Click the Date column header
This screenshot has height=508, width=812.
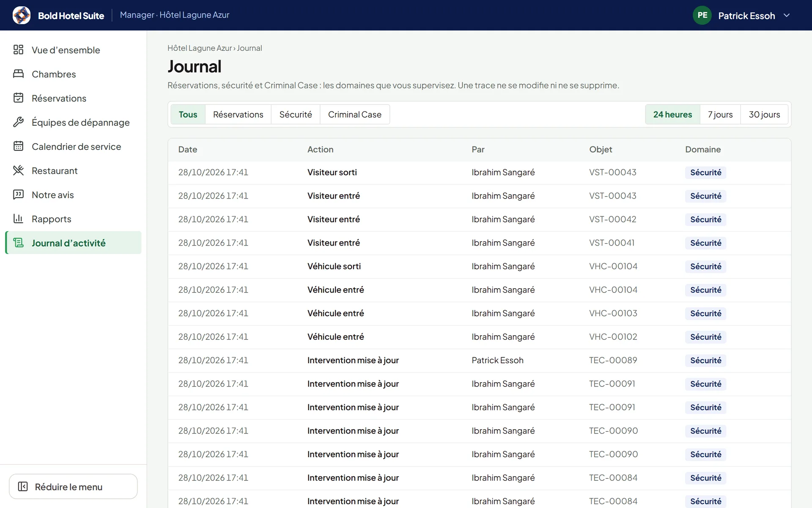[188, 149]
